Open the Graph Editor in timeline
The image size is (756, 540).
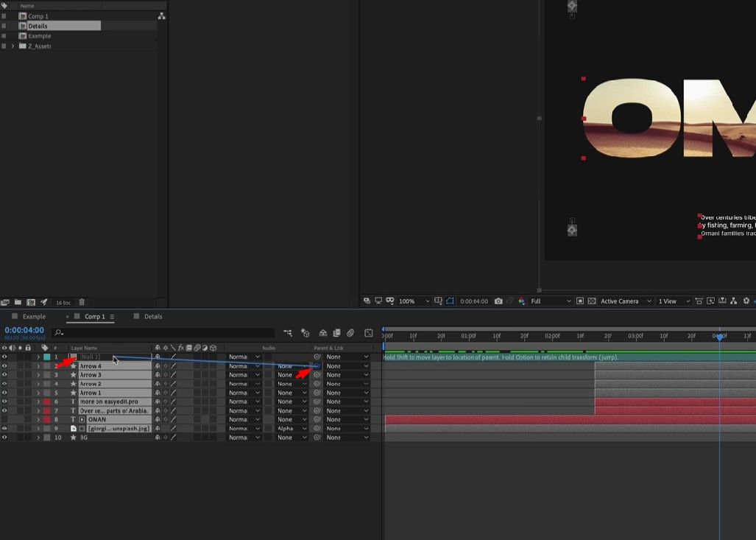[368, 333]
